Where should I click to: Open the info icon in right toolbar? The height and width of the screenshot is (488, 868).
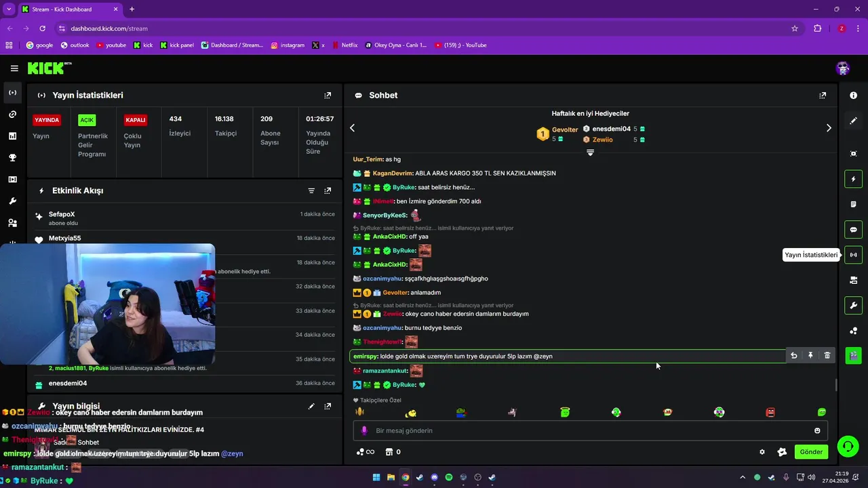[x=853, y=96]
